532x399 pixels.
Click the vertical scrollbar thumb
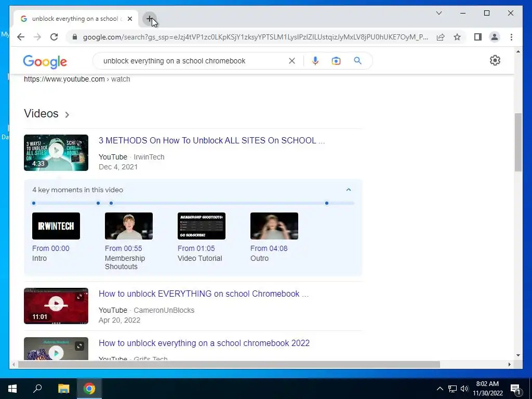coord(518,142)
